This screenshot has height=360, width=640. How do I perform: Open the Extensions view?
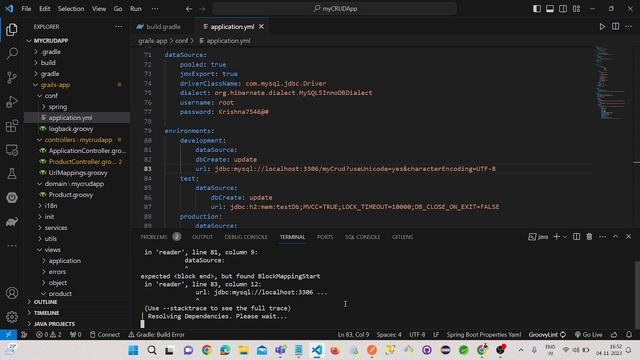pos(12,126)
